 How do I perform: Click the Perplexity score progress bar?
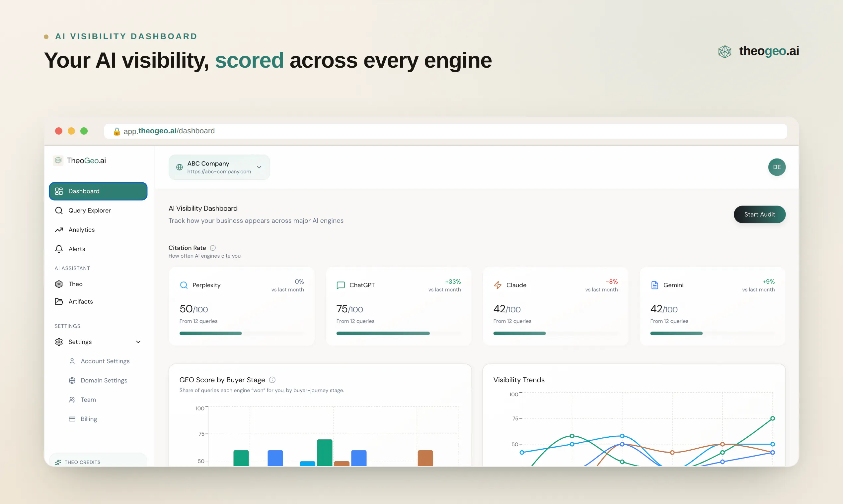point(242,334)
